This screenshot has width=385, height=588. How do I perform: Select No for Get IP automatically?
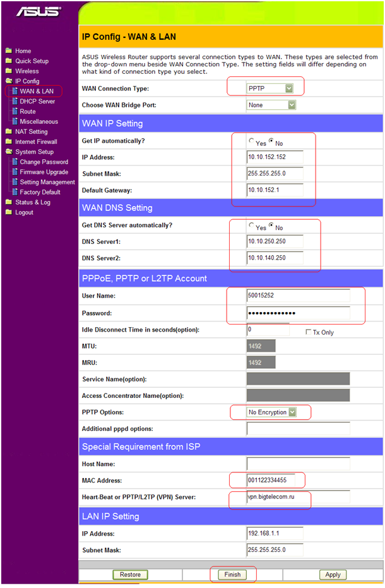click(271, 141)
